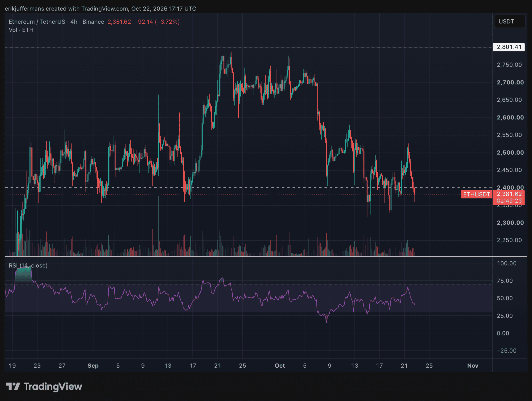
Task: Click the chart creation caption at top
Action: 101,9
